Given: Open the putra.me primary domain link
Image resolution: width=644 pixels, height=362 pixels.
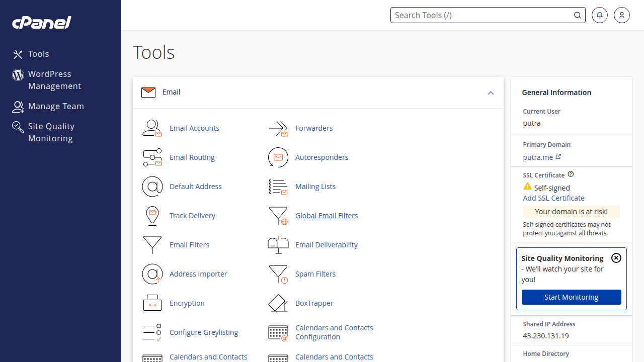Looking at the screenshot, I should (538, 157).
